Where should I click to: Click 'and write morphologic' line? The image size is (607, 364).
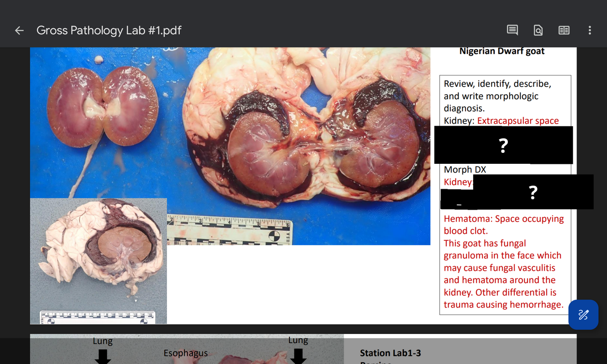[x=491, y=96]
